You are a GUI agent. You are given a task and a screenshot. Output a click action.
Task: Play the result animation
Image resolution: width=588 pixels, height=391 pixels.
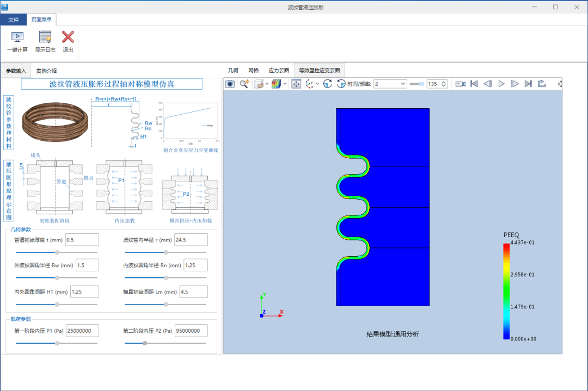(x=501, y=84)
